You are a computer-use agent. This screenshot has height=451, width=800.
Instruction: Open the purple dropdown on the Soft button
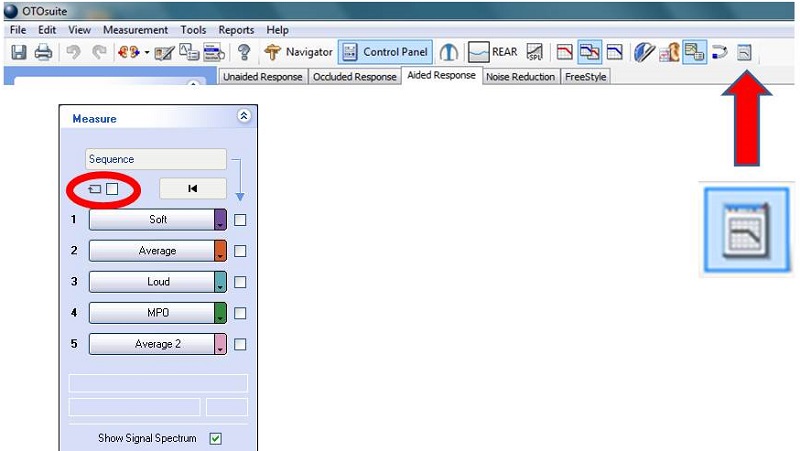[220, 219]
